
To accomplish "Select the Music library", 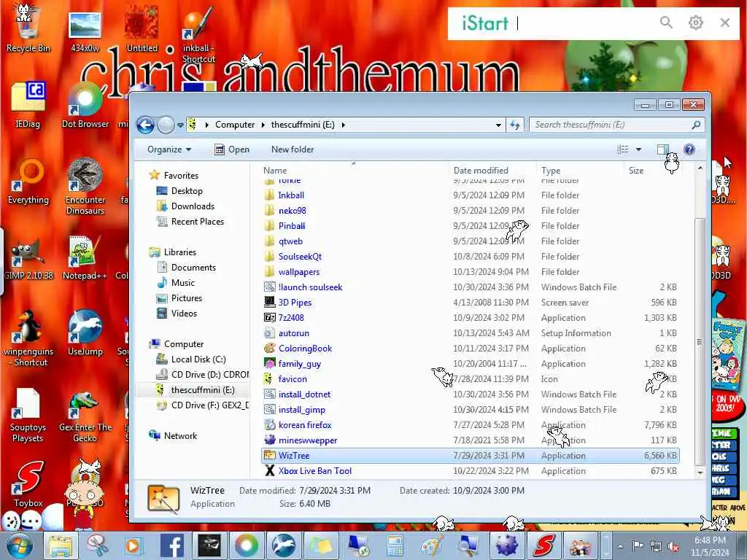I will point(177,283).
